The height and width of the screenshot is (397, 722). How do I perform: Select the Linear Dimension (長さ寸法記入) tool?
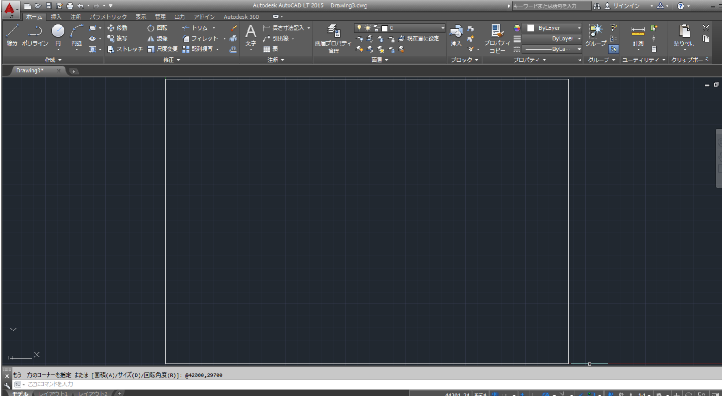283,28
